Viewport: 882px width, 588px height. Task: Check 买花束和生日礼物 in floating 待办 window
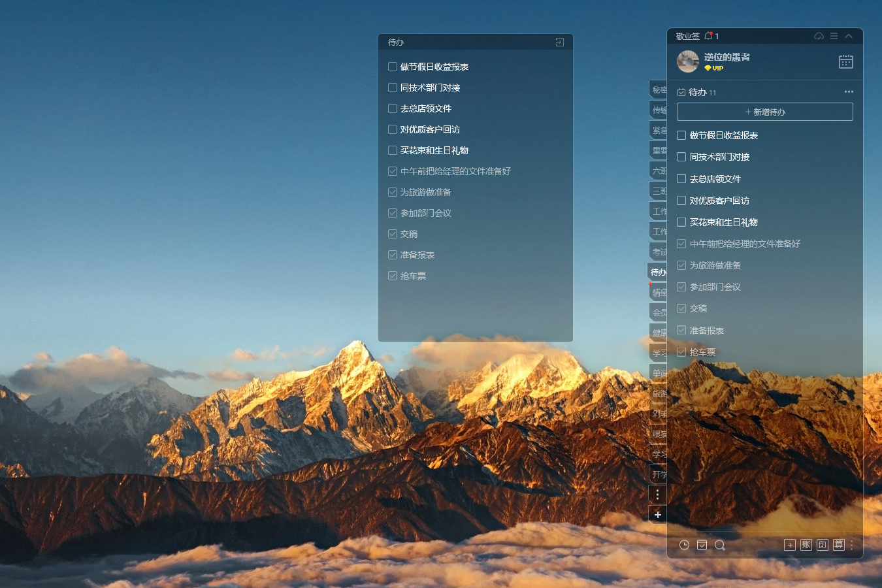tap(393, 150)
